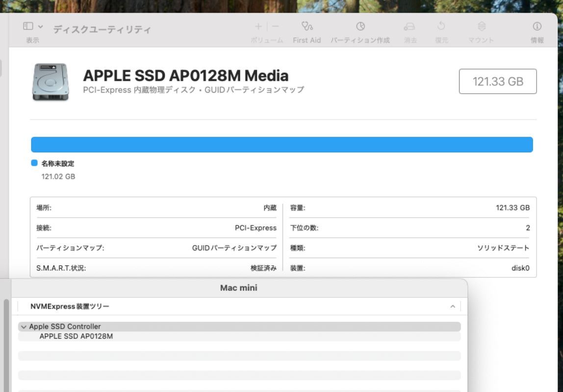Click the hard drive disk image
Viewport: 563px width, 392px height.
51,82
